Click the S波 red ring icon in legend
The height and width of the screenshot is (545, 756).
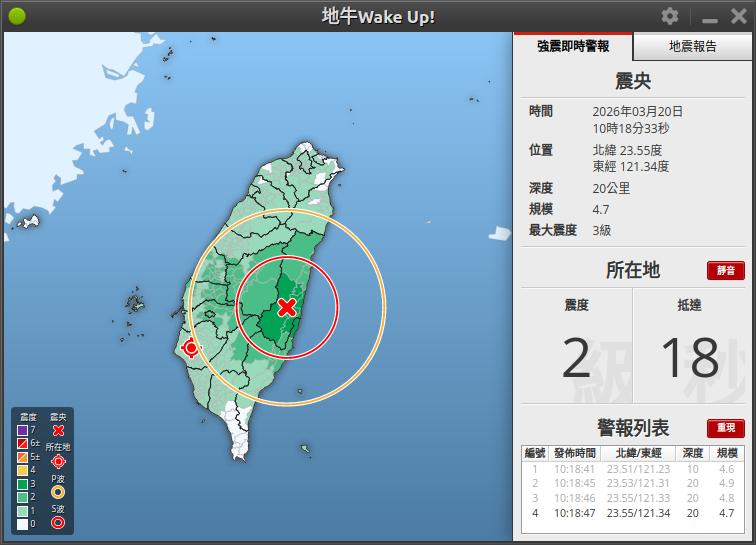coord(58,522)
